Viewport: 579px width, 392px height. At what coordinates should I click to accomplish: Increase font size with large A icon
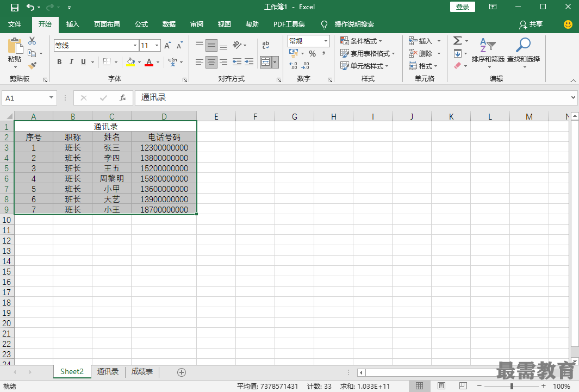[167, 46]
